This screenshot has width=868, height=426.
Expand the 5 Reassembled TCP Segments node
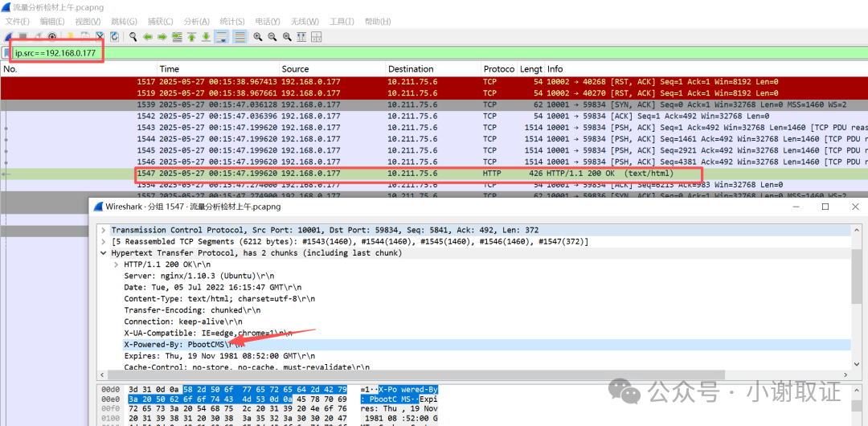103,242
